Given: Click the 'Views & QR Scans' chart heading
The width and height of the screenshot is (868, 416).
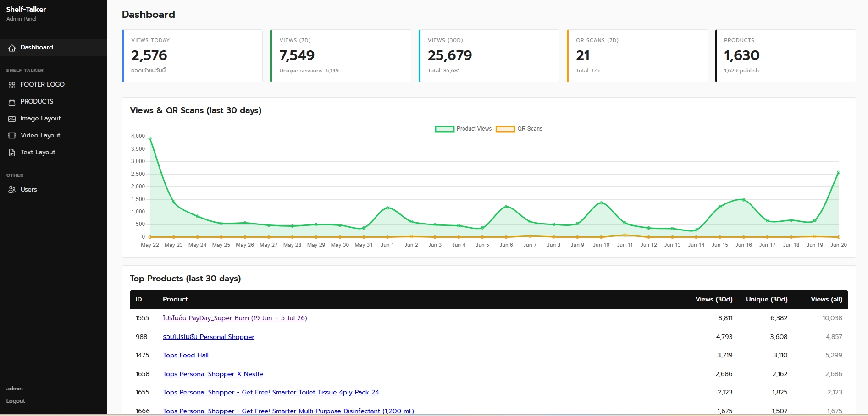Looking at the screenshot, I should pos(196,110).
